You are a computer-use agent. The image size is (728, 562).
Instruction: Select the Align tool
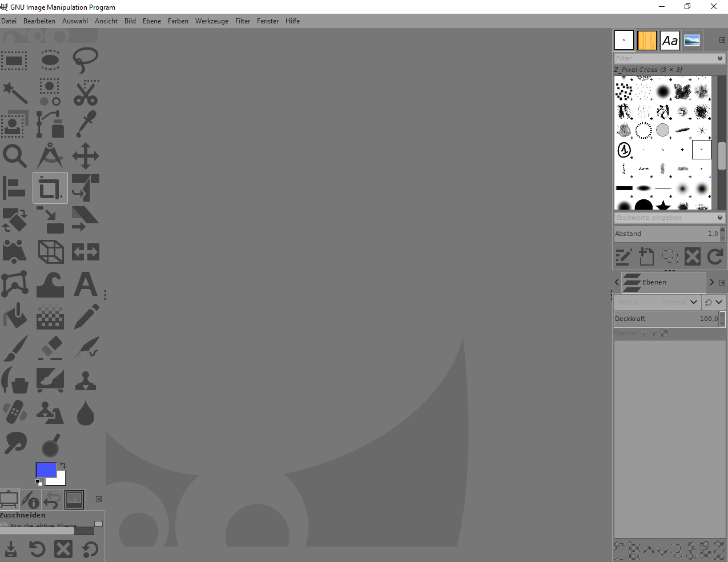[14, 188]
